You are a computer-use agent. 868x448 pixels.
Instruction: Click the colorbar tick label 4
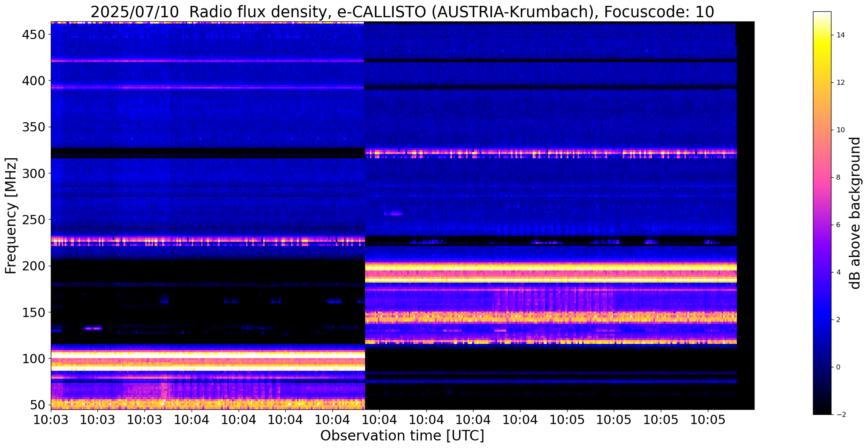coord(839,272)
